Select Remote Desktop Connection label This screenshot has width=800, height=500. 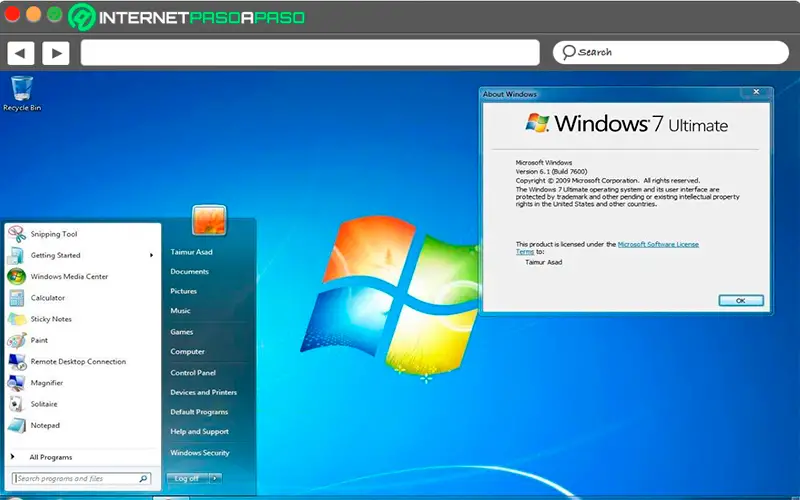click(x=78, y=361)
